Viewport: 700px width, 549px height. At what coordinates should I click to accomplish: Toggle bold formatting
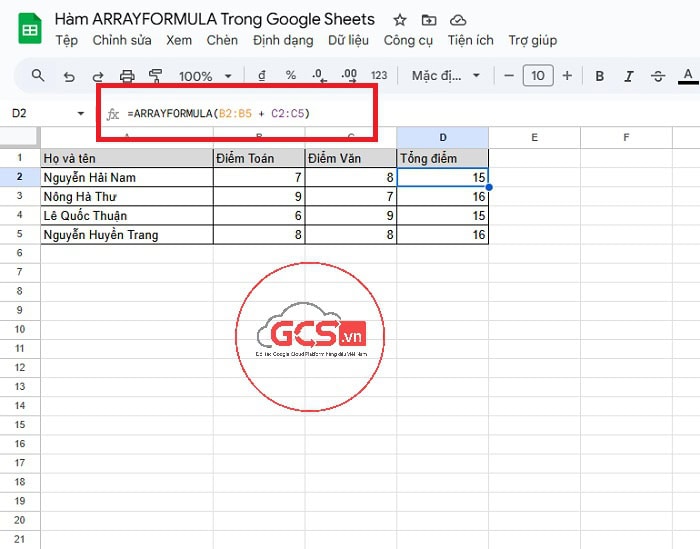tap(600, 76)
